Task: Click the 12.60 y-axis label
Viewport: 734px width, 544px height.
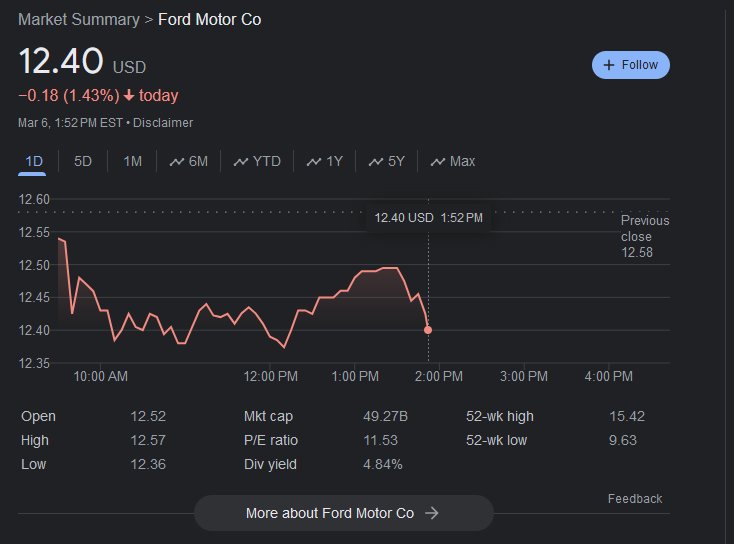Action: pyautogui.click(x=34, y=199)
